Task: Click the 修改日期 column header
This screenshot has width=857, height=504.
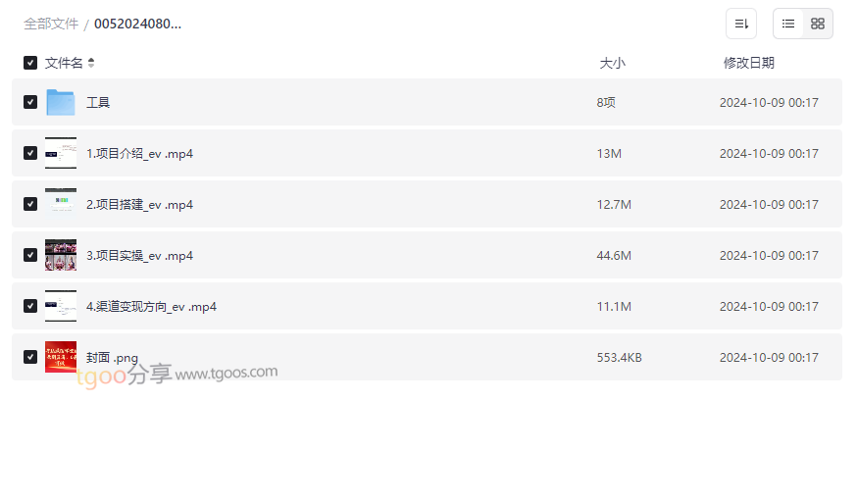Action: pyautogui.click(x=748, y=63)
